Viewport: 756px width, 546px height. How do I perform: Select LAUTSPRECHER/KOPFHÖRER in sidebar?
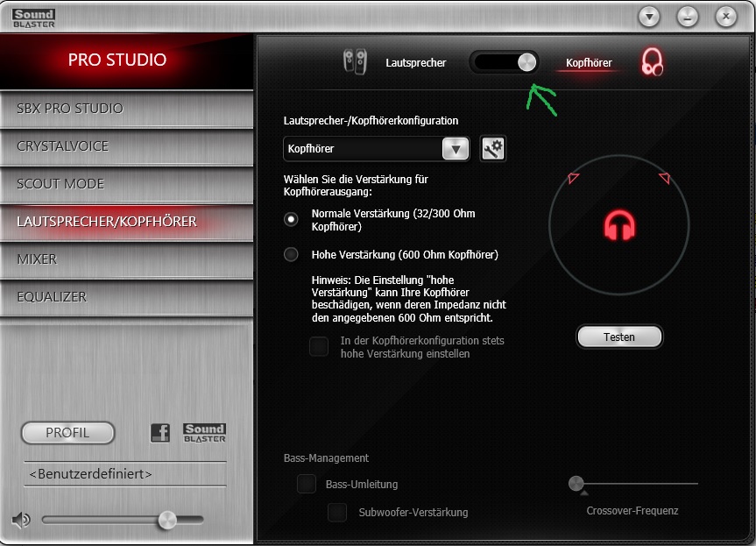pos(126,222)
